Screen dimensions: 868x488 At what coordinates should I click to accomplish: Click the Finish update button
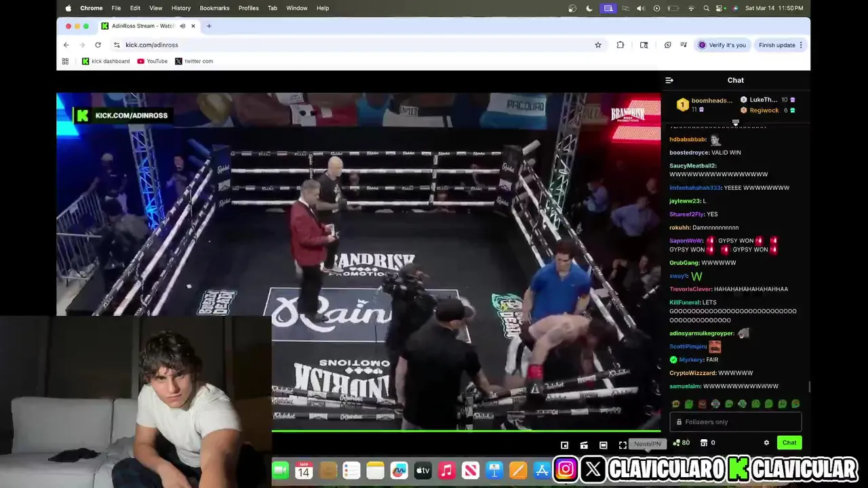pyautogui.click(x=777, y=45)
